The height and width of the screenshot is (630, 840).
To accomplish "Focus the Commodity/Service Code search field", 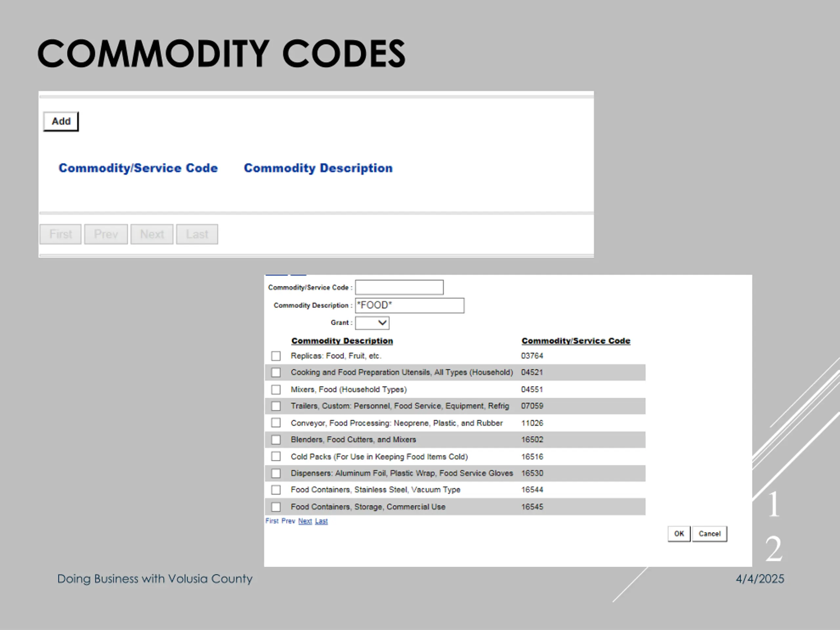I will tap(399, 287).
